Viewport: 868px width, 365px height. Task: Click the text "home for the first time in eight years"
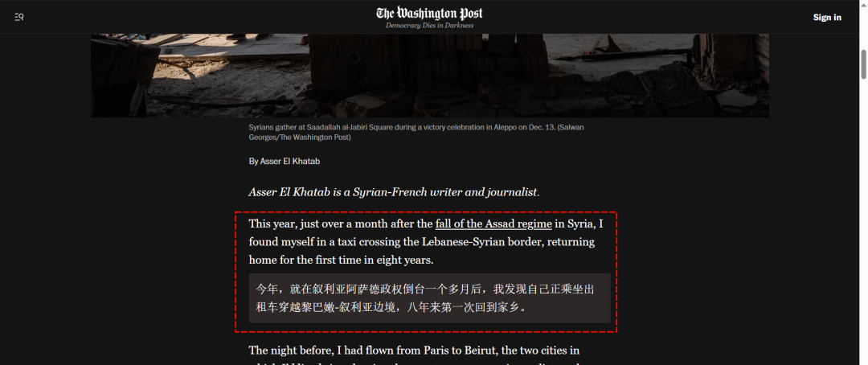tap(341, 260)
